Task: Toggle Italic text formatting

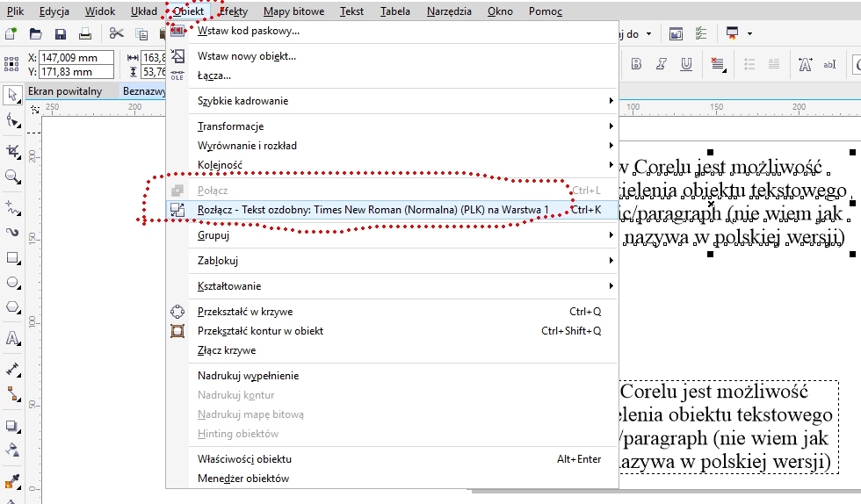Action: (662, 64)
